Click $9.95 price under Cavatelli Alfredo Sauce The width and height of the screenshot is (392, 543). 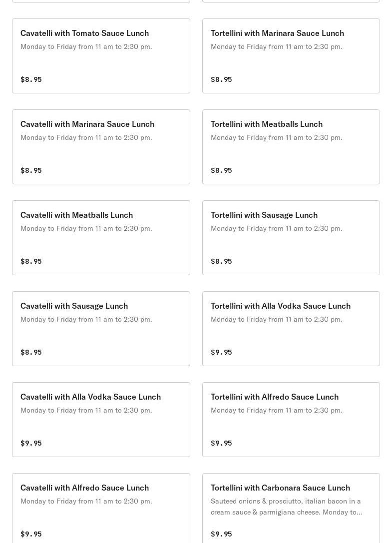pos(31,534)
